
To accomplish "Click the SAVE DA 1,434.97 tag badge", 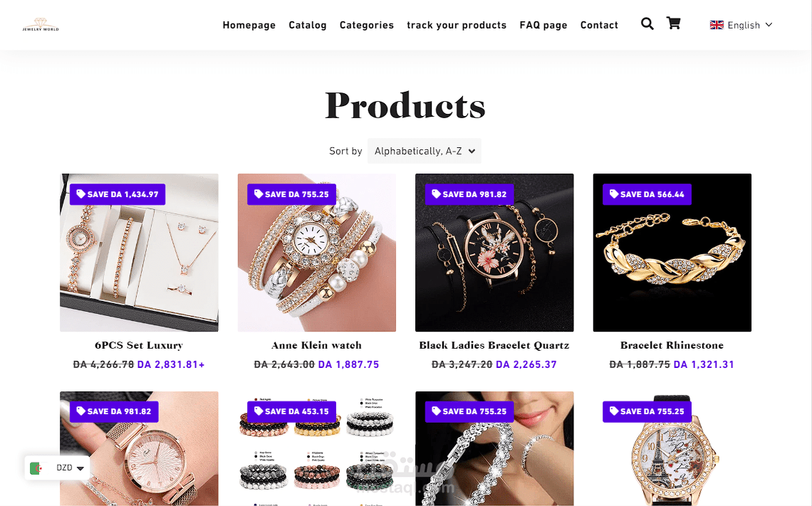I will pos(118,194).
